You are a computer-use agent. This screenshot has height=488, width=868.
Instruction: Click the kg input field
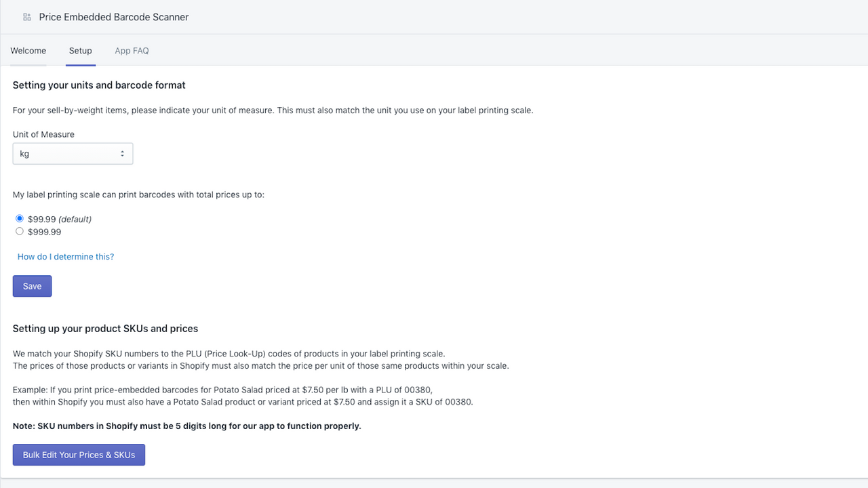coord(61,153)
